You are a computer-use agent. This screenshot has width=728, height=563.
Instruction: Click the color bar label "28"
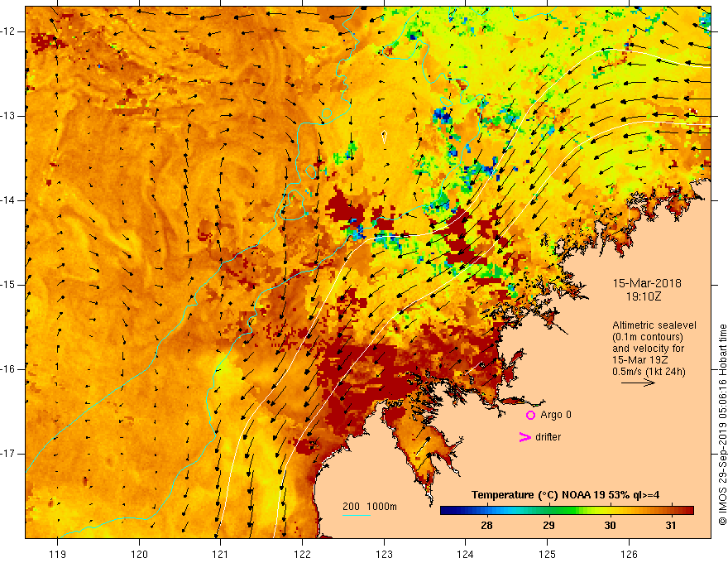(486, 526)
